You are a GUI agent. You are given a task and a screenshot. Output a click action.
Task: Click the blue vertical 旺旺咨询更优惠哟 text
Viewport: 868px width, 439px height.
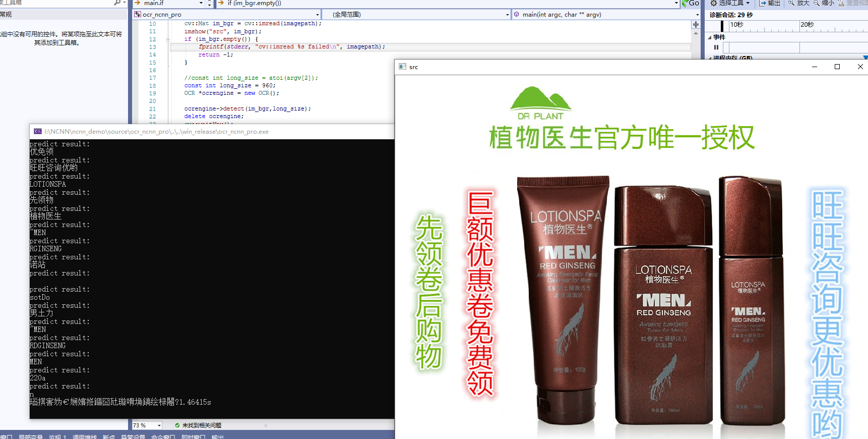tap(827, 313)
